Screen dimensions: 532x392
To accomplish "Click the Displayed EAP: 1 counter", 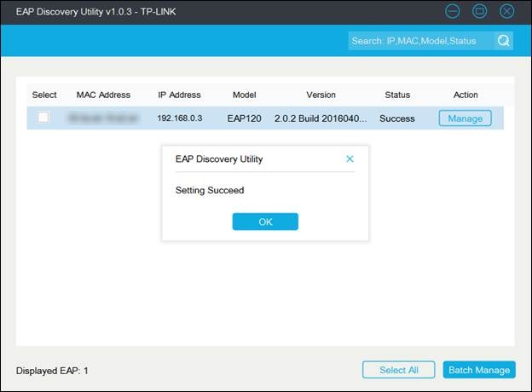I will coord(52,371).
